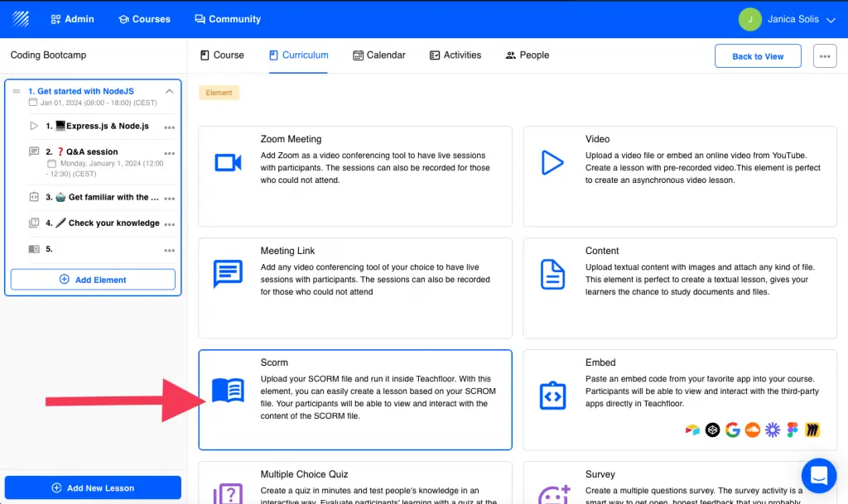Click the Airtable icon under Embed

[x=692, y=430]
